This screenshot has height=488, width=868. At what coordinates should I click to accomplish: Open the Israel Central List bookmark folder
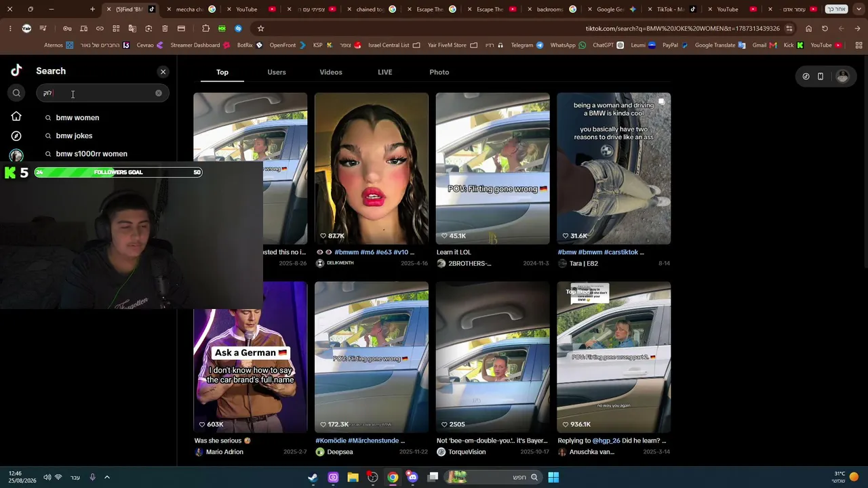(x=393, y=45)
